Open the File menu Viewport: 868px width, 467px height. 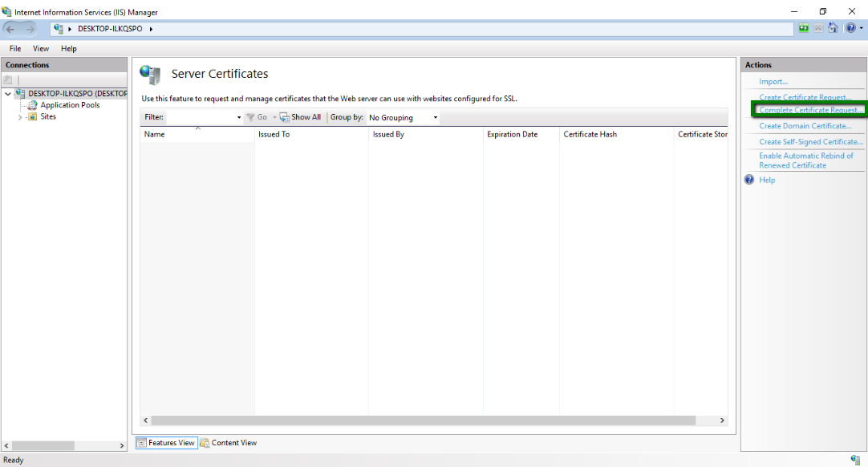click(15, 49)
